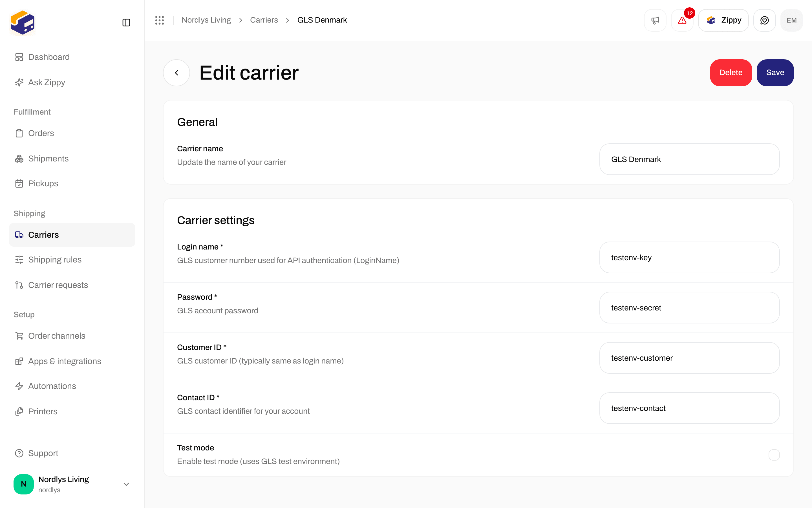Click the Carrier requests branch icon

pos(19,285)
